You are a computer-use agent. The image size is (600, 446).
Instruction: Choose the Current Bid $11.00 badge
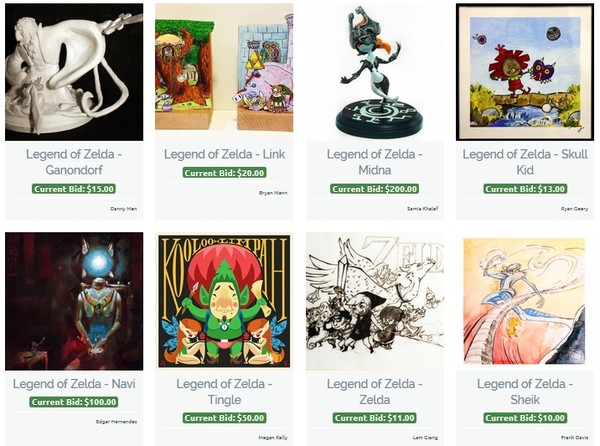coord(375,418)
